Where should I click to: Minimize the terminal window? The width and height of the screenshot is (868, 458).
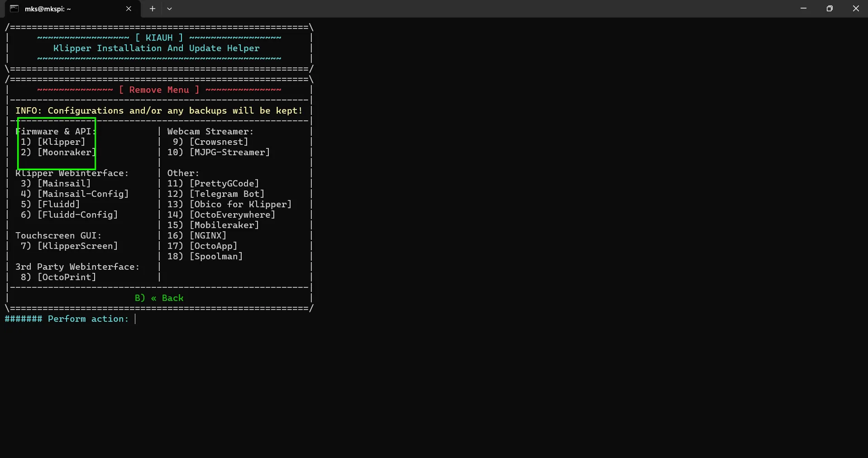click(x=803, y=9)
